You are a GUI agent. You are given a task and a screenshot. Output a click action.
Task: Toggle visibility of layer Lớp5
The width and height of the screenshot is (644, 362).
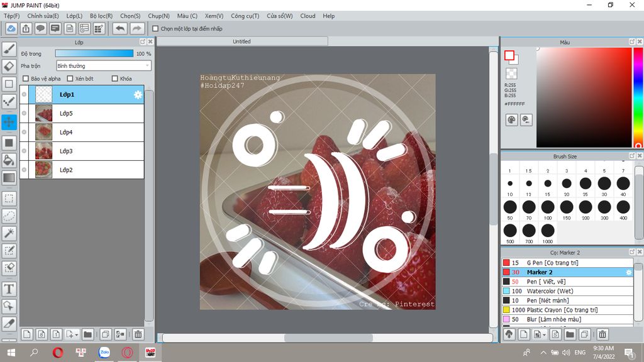pyautogui.click(x=25, y=113)
